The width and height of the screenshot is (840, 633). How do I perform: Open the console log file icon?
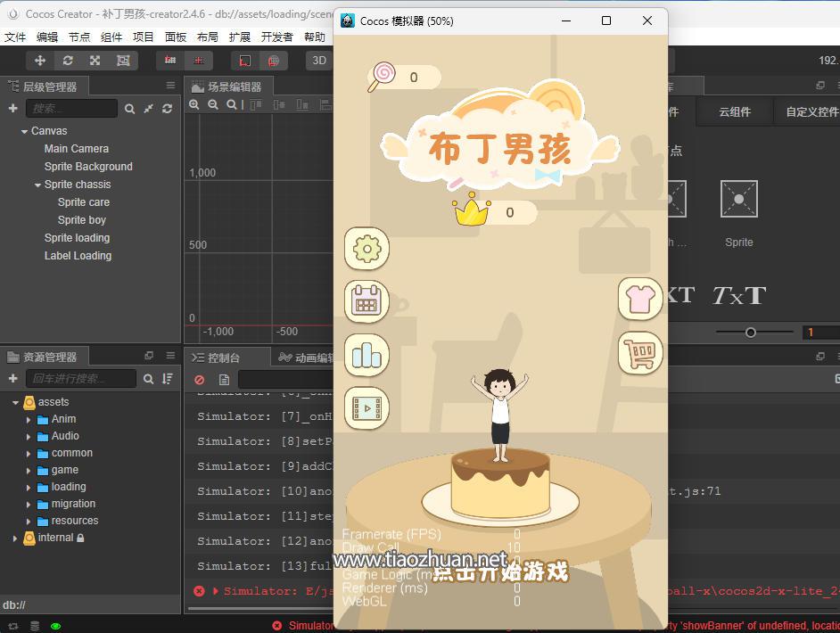[x=224, y=380]
